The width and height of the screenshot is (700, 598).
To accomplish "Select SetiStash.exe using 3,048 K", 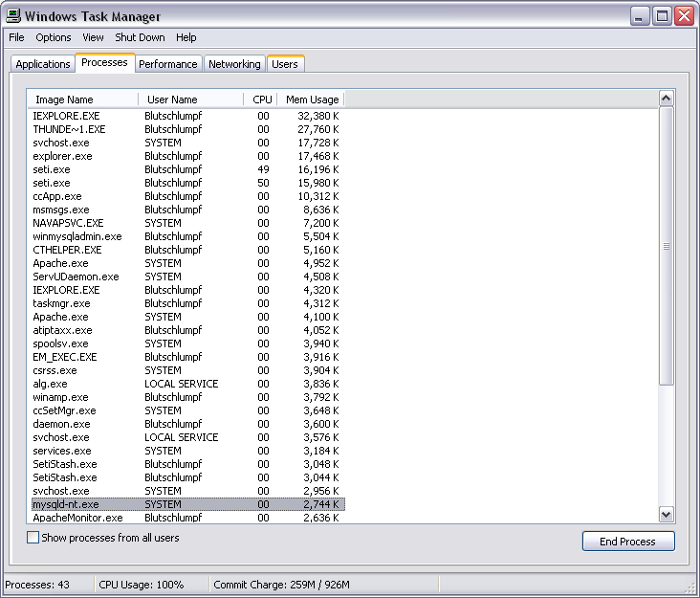I will pos(187,464).
